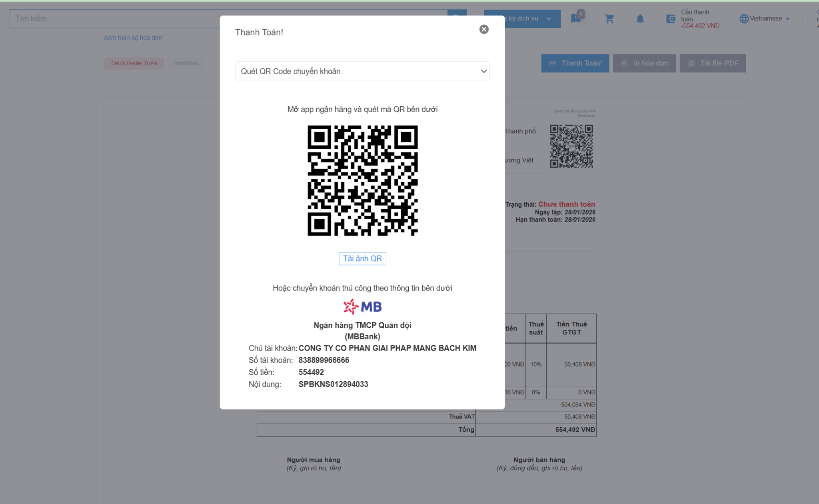Click the Tìm kiếm search field
The height and width of the screenshot is (504, 819).
click(x=120, y=19)
